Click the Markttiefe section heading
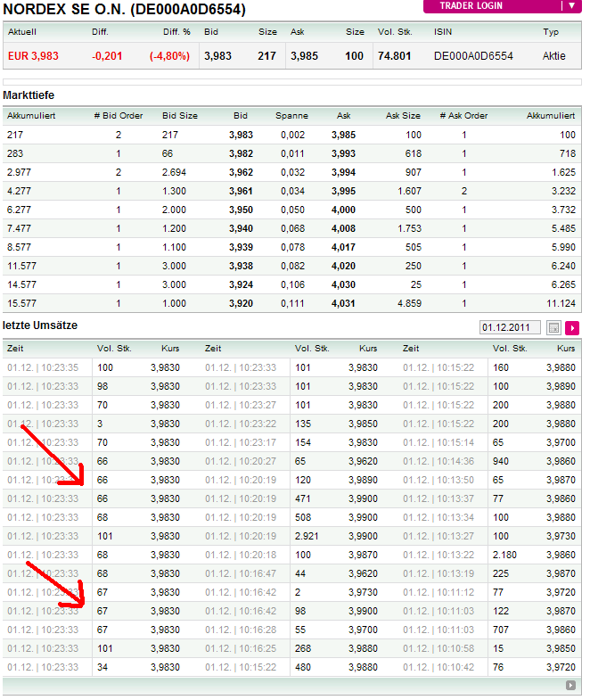590x700 pixels. pos(29,95)
